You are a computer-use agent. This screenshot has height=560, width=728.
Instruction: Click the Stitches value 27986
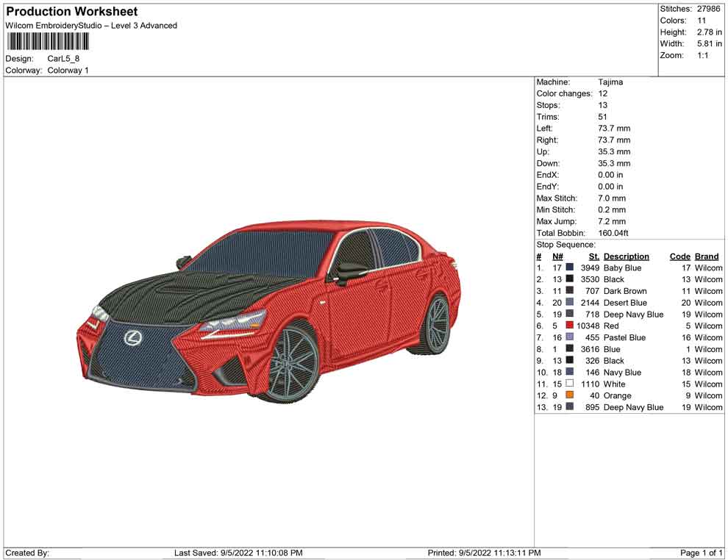[709, 9]
